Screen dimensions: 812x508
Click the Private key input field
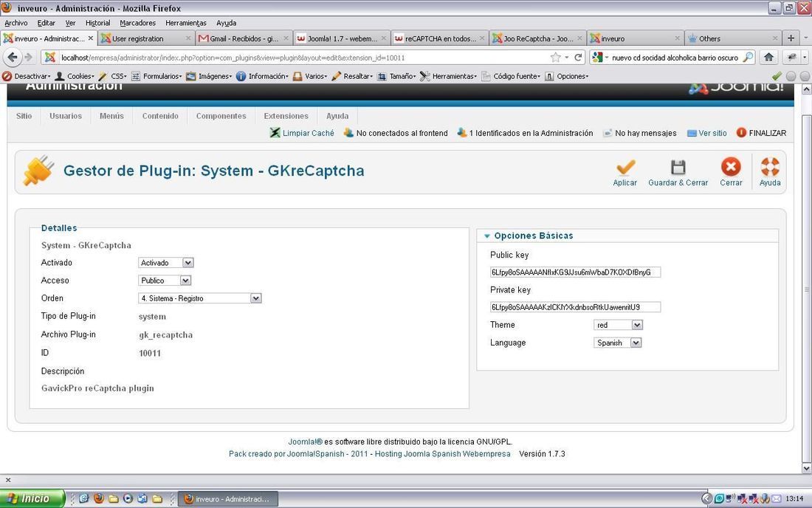click(575, 307)
